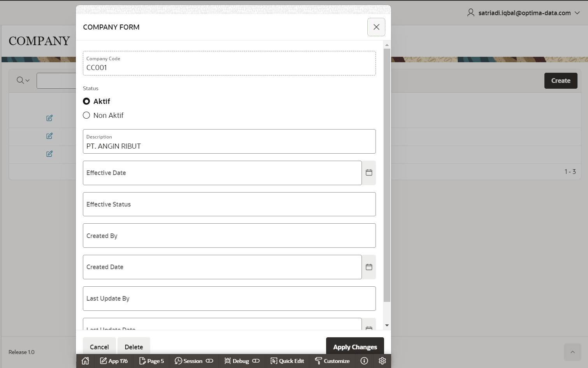Screen dimensions: 588x368
Task: Click the user profile icon
Action: (471, 13)
